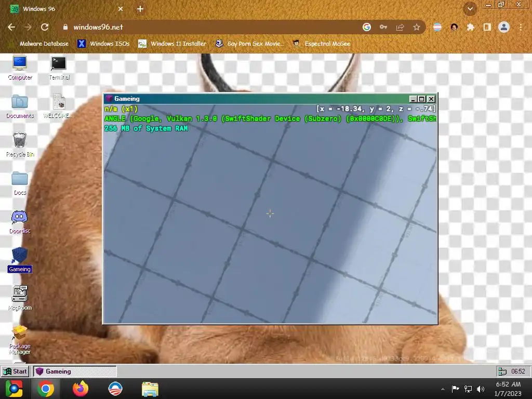Show hidden system tray icons

443,389
